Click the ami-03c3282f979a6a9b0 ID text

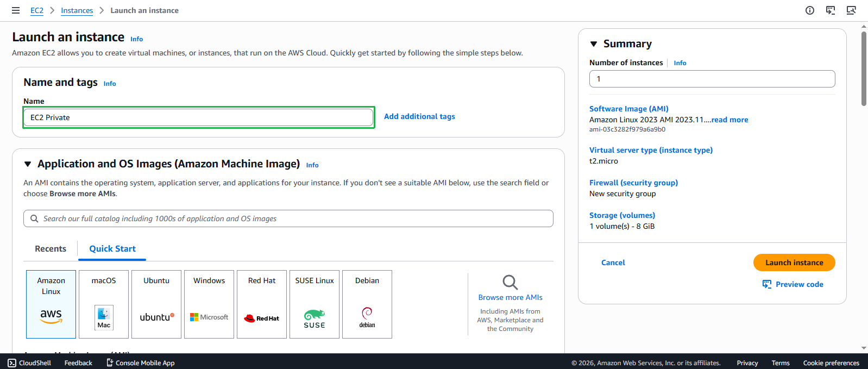(x=627, y=129)
